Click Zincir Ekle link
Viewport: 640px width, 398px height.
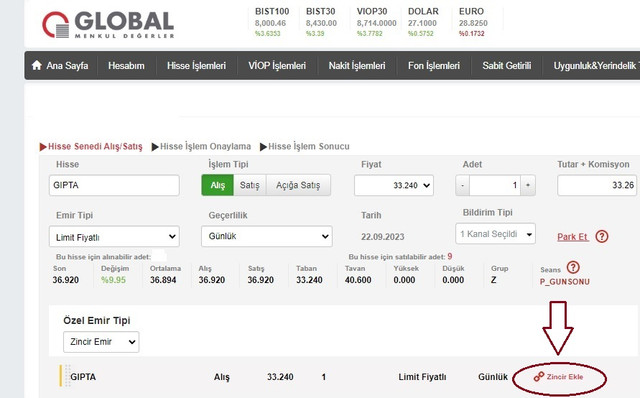click(x=565, y=376)
